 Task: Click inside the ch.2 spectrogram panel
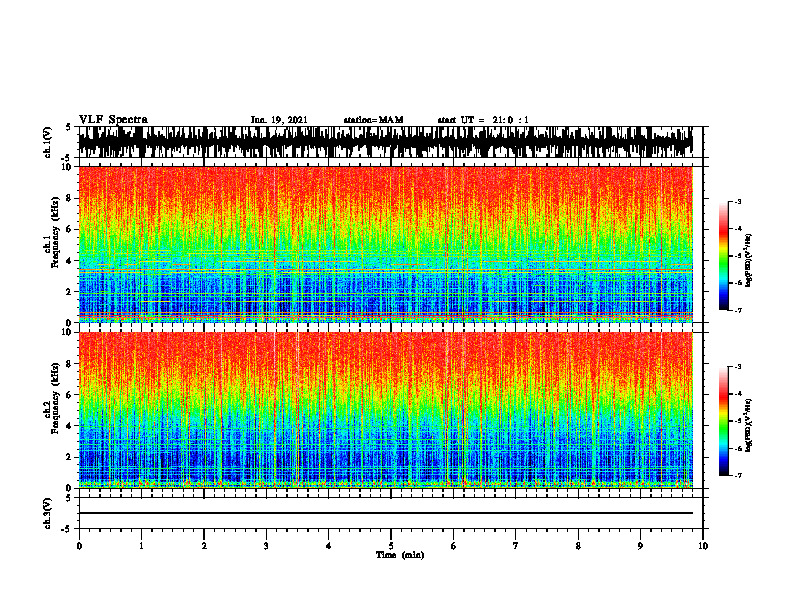tap(386, 410)
